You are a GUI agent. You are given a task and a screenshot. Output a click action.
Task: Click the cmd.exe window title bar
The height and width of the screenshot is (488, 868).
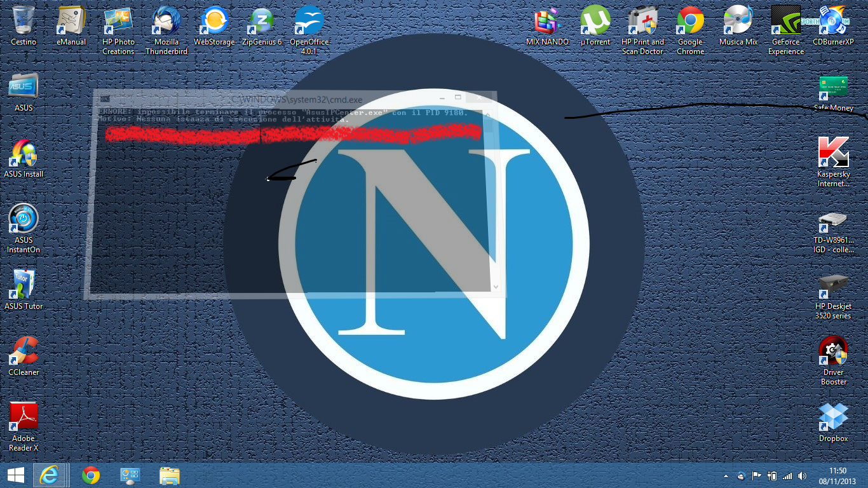pyautogui.click(x=296, y=99)
